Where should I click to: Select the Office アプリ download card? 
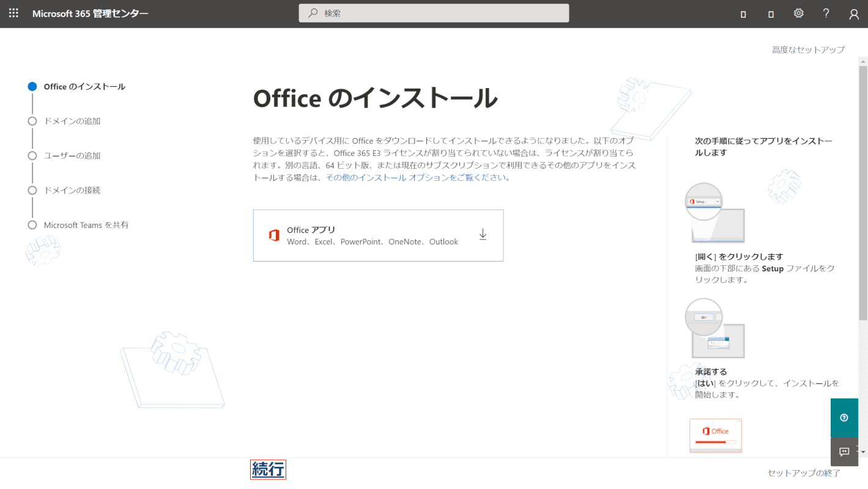pyautogui.click(x=378, y=235)
